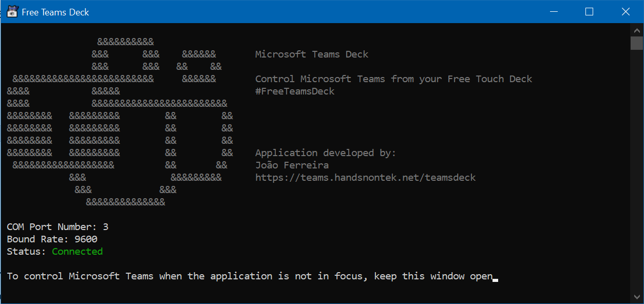Click the keep this window open instruction line

[x=247, y=276]
